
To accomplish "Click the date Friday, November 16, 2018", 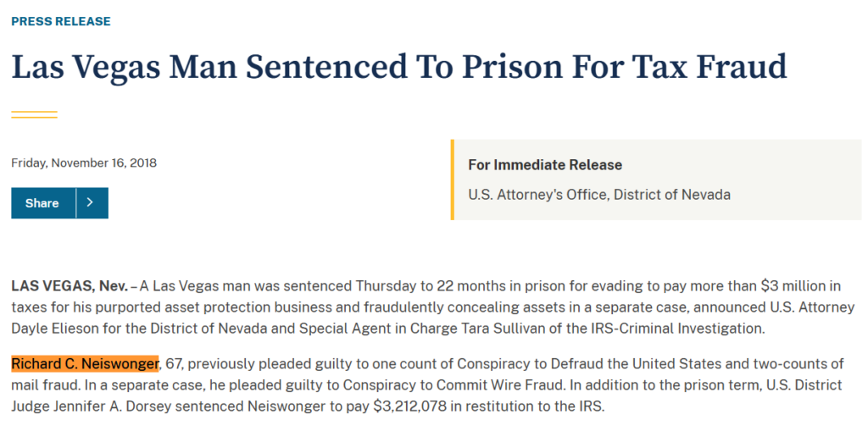I will (84, 163).
